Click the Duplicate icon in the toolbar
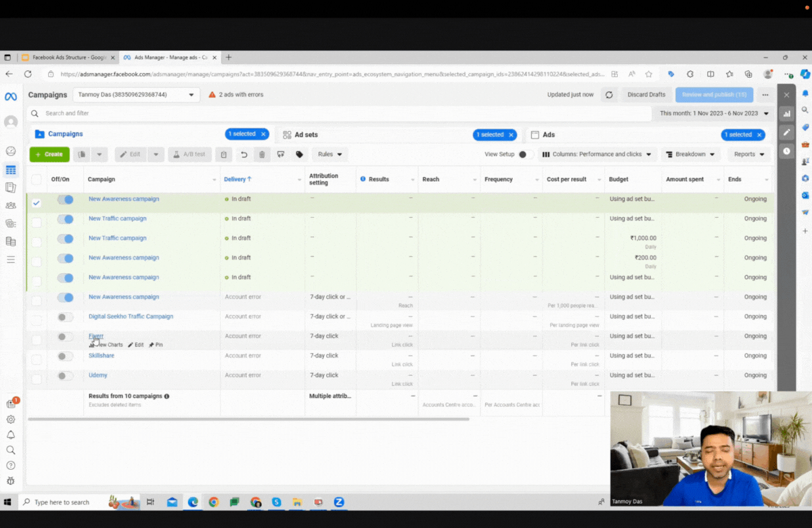The height and width of the screenshot is (528, 812). pyautogui.click(x=81, y=154)
